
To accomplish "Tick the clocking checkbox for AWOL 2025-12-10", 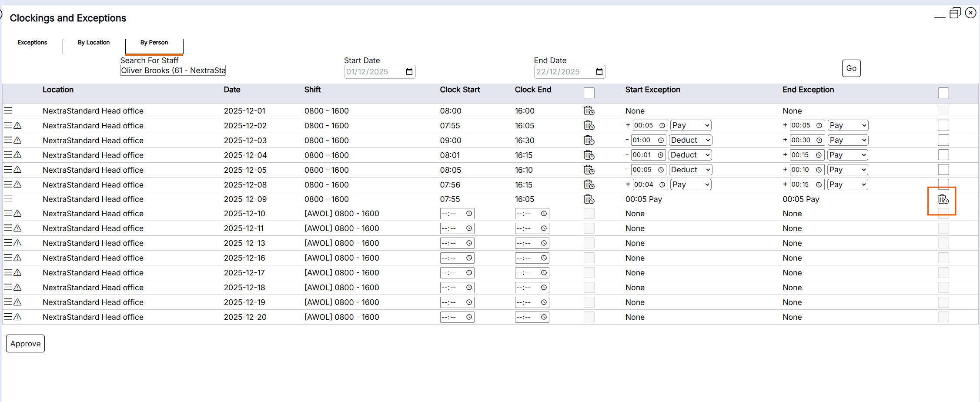I will (589, 214).
